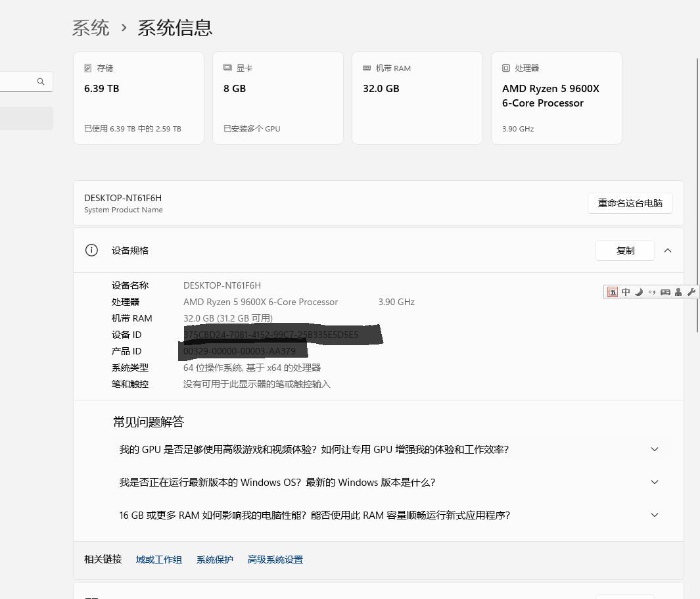Toggle Chinese/English mode via 中 icon
Screen dimensions: 700x599
click(626, 292)
